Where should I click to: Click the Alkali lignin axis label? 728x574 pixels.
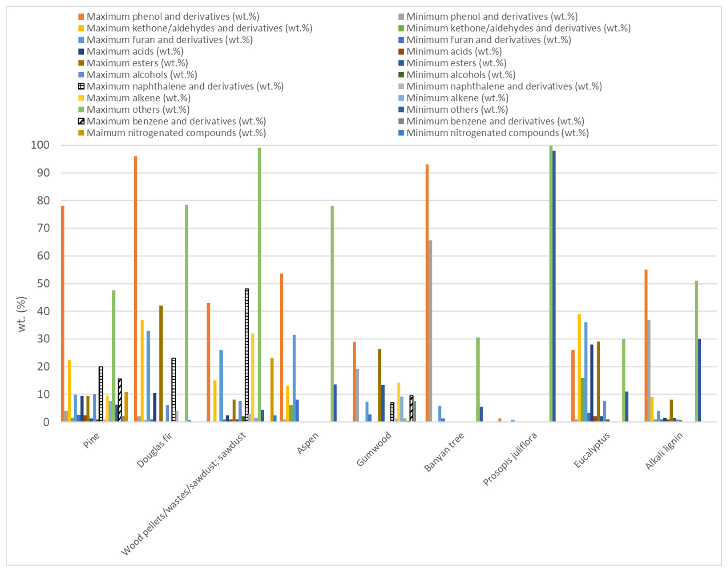(664, 451)
